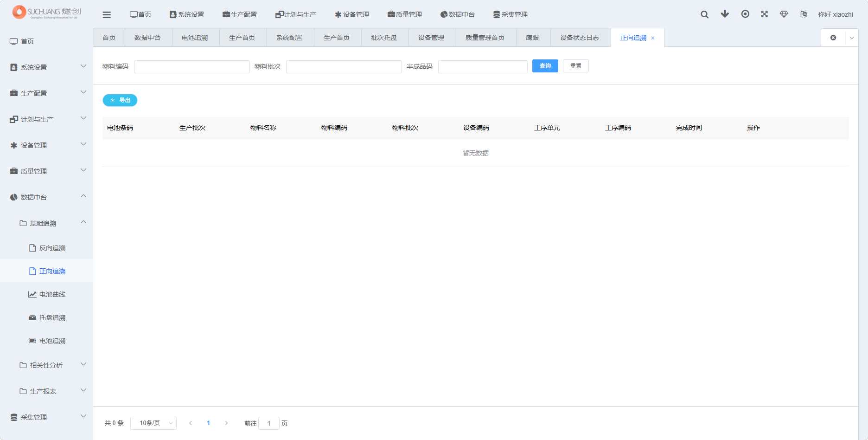
Task: Click the 设备管理 asterisk sidebar icon
Action: [x=14, y=145]
